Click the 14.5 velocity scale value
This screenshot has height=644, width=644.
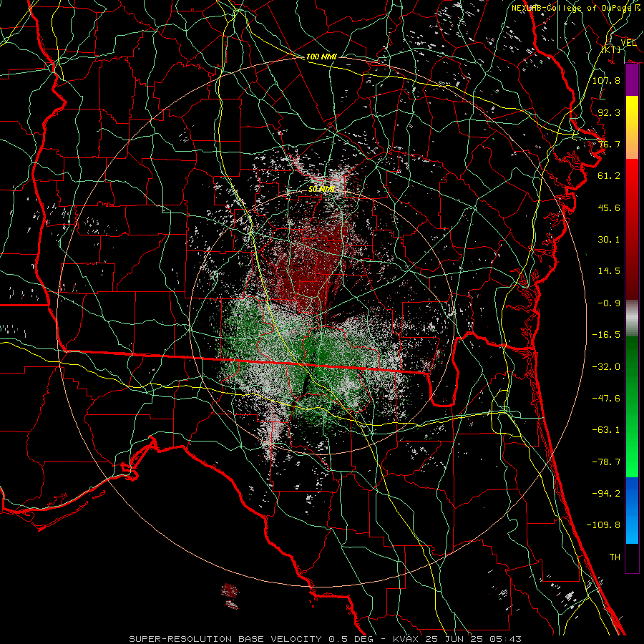click(x=609, y=271)
